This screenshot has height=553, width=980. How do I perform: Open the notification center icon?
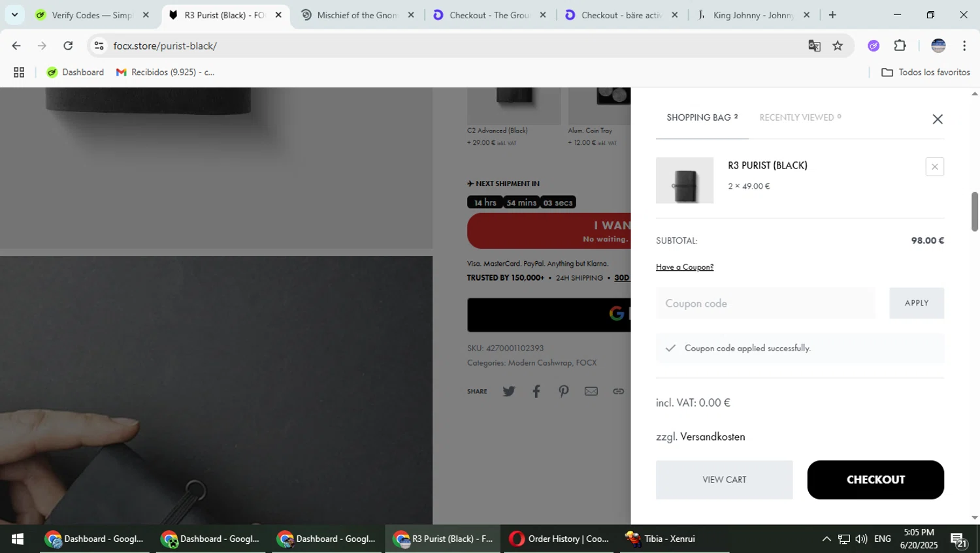958,540
